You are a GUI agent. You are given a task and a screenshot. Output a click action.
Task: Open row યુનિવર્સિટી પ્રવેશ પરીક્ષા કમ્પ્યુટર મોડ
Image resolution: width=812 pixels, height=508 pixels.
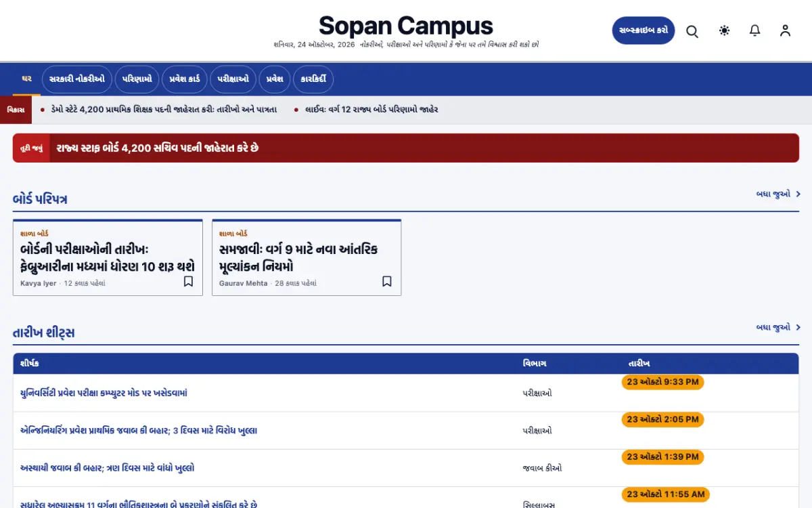pyautogui.click(x=104, y=393)
